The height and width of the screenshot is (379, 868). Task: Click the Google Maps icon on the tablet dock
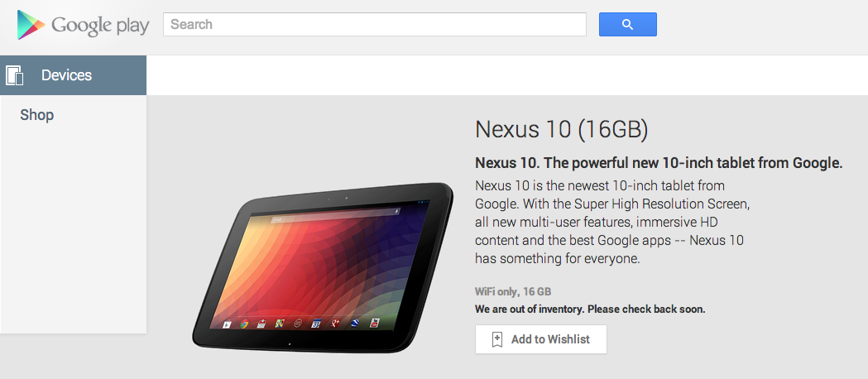[280, 324]
